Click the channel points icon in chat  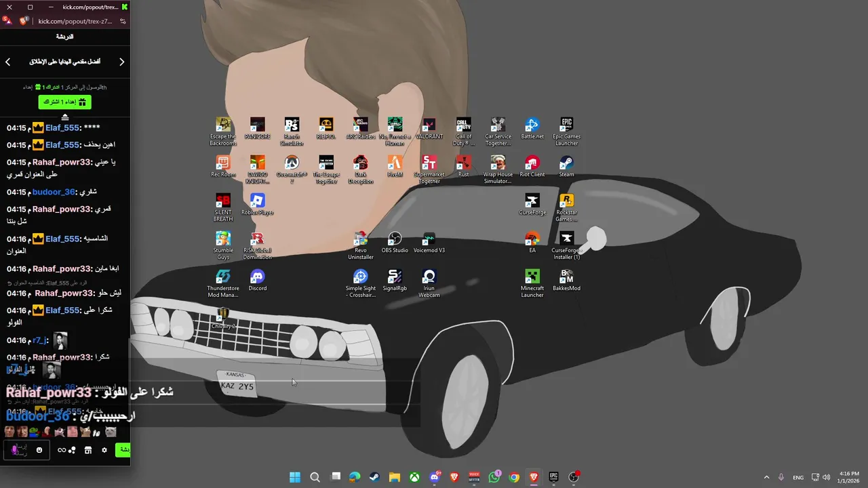pyautogui.click(x=66, y=450)
